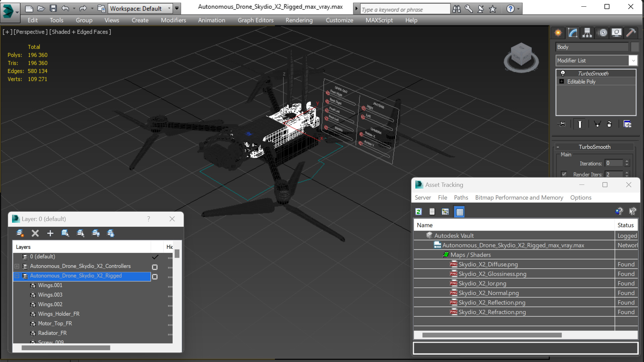
Task: Open Paths menu in Asset Tracking
Action: 461,198
